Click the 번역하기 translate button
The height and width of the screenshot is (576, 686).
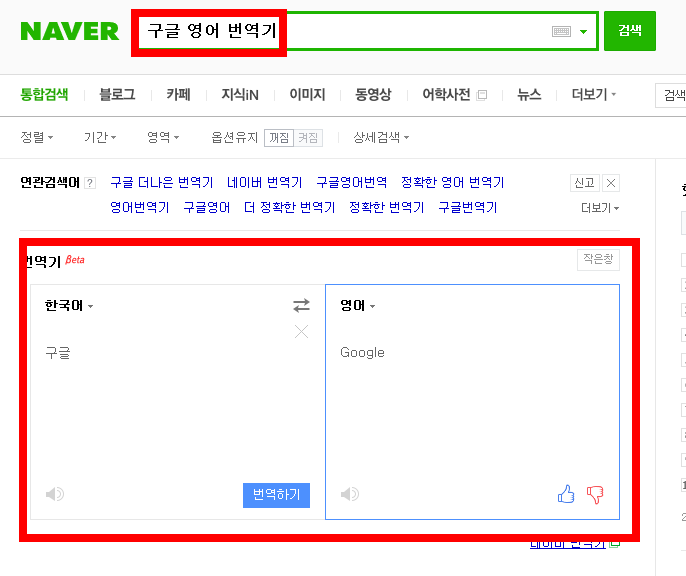pos(276,495)
